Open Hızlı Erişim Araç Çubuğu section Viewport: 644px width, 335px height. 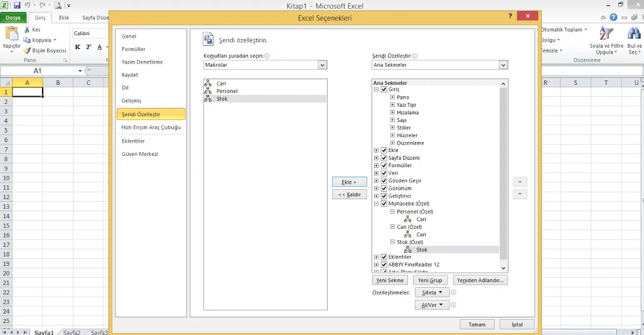click(x=151, y=128)
